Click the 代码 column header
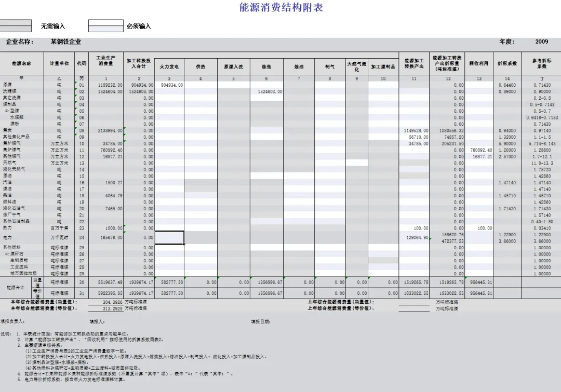This screenshot has height=392, width=561. point(82,63)
